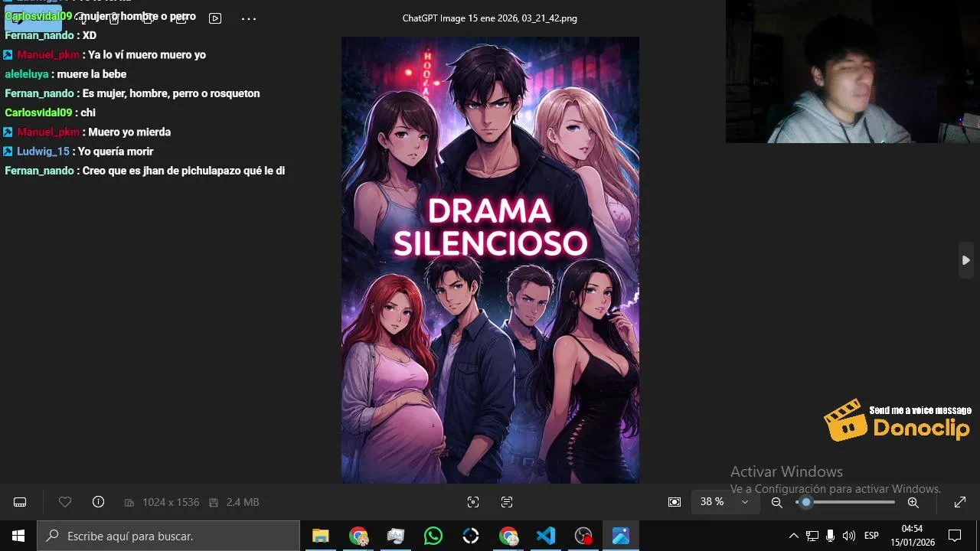Open File Explorer from the taskbar
The image size is (980, 551).
[x=321, y=536]
